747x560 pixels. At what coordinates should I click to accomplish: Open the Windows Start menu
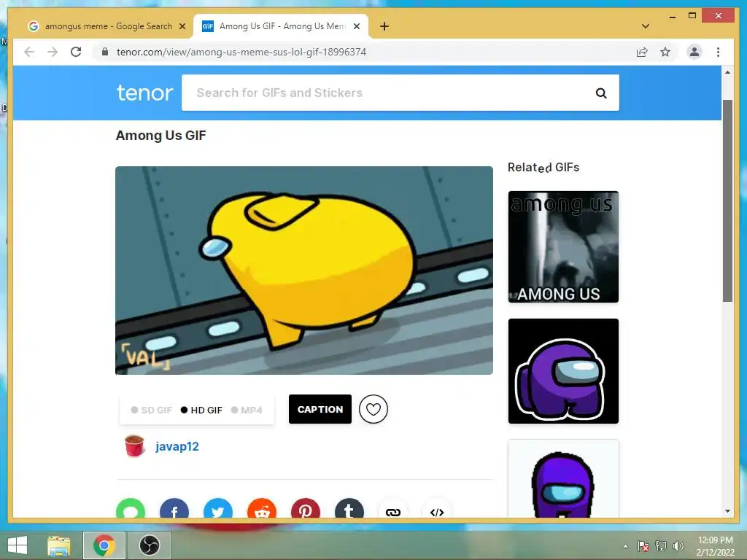click(18, 545)
